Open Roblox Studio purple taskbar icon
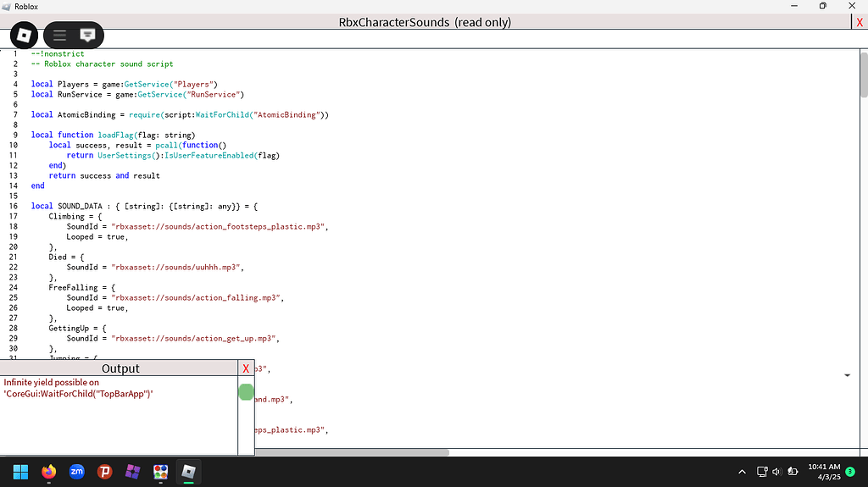The image size is (868, 487). pyautogui.click(x=132, y=472)
